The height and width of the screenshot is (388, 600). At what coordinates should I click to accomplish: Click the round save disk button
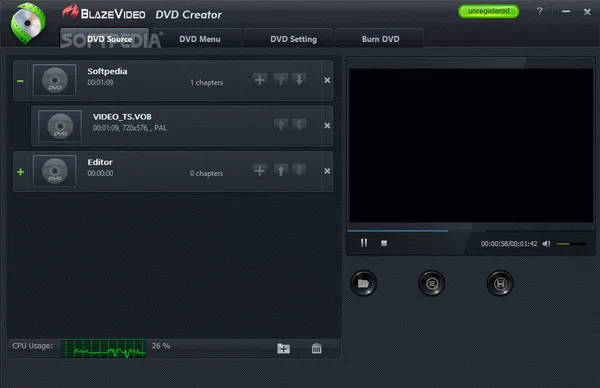point(500,283)
